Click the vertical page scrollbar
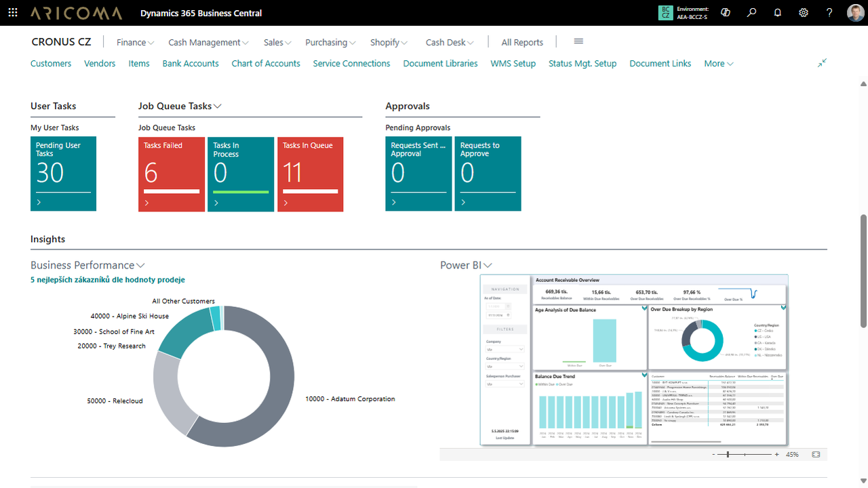868x488 pixels. coord(863,271)
